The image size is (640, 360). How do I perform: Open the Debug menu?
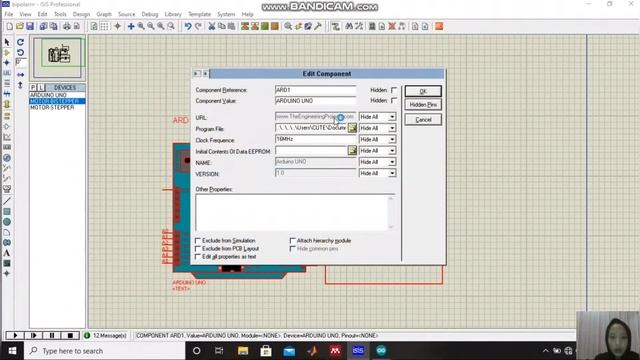150,14
